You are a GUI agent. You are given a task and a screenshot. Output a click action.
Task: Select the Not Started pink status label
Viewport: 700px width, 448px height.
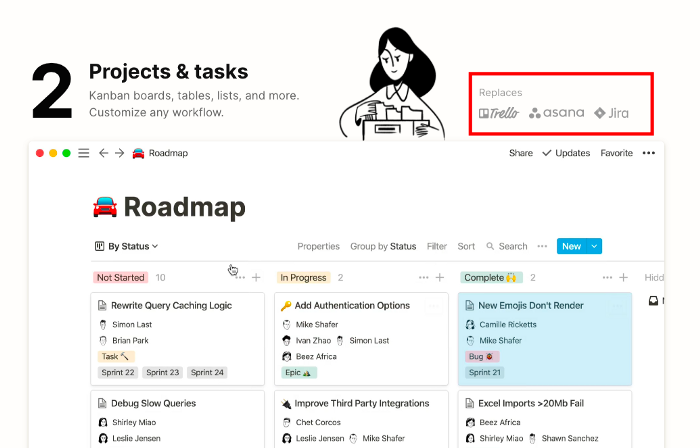point(121,278)
